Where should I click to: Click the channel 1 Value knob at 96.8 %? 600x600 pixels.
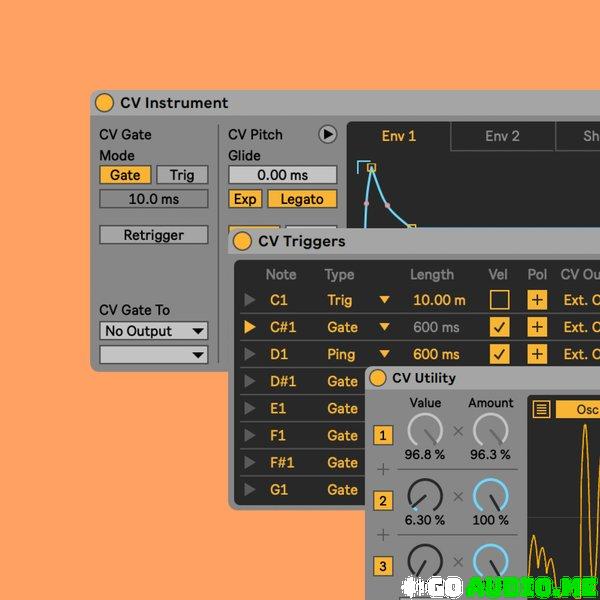(425, 430)
